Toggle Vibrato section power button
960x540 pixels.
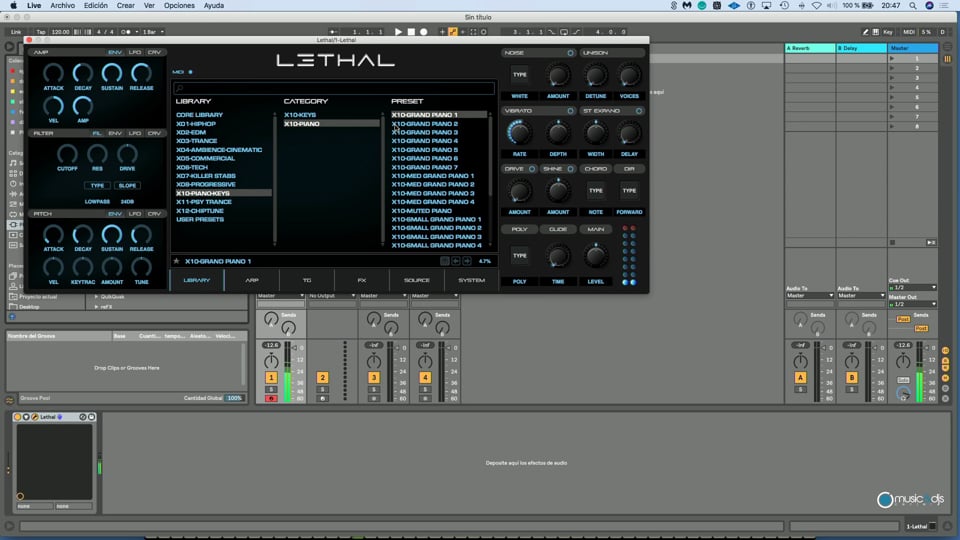[570, 111]
